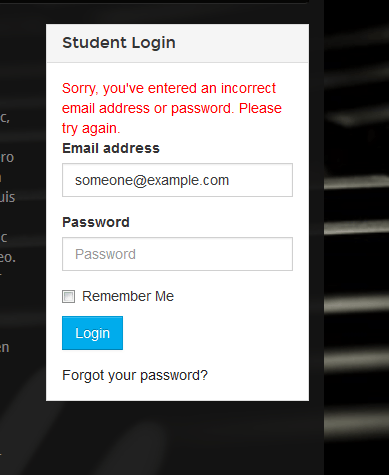
Task: Click the word 'Sorry' in error text
Action: [x=80, y=89]
